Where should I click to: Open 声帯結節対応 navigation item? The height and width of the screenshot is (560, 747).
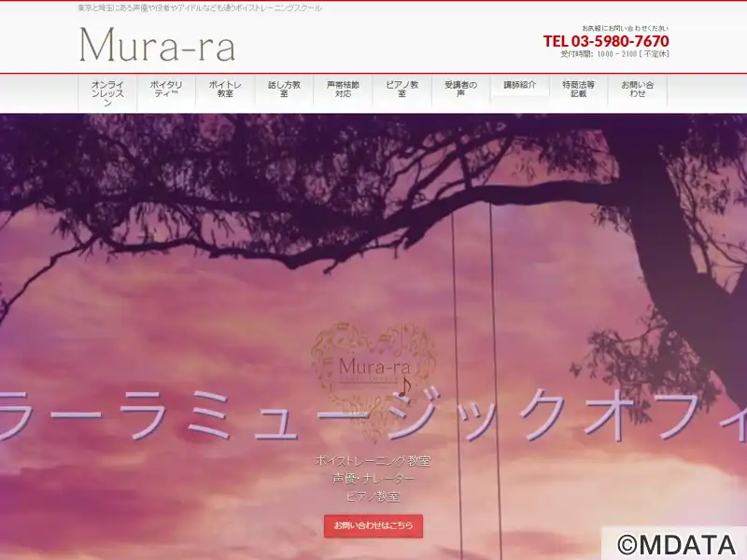click(x=343, y=89)
